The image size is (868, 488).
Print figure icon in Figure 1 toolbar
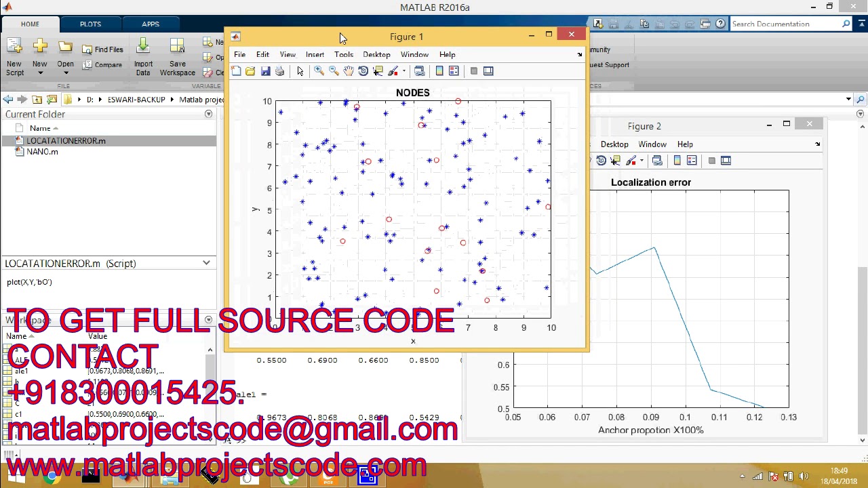coord(279,71)
